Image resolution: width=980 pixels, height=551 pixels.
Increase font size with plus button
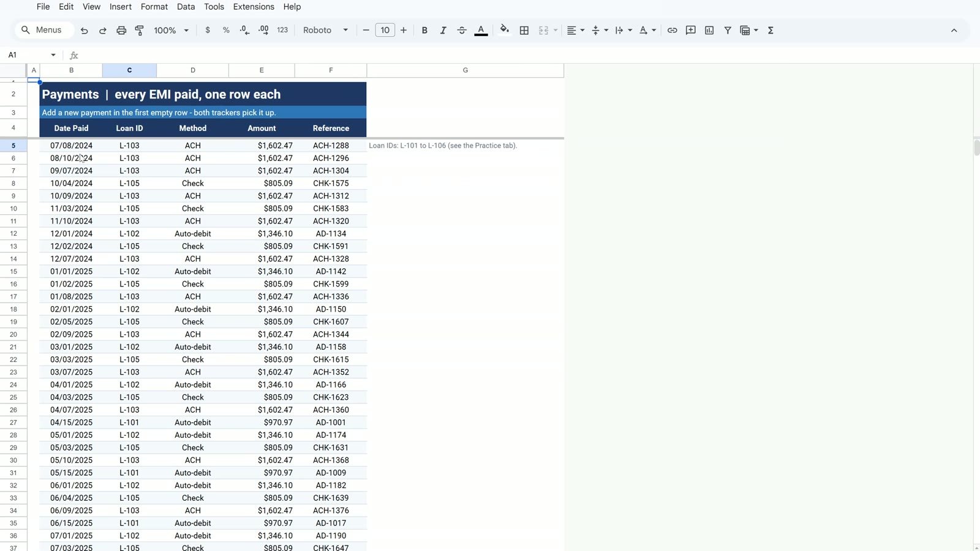pyautogui.click(x=404, y=30)
